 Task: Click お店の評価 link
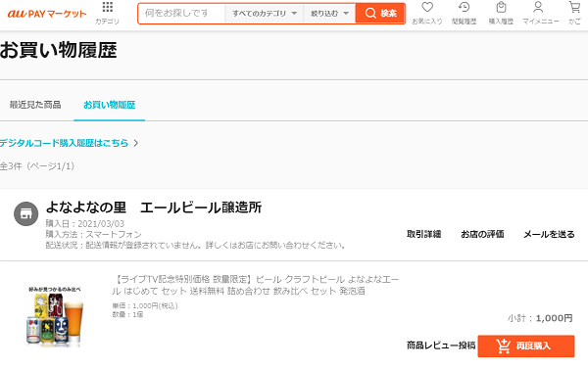[482, 235]
